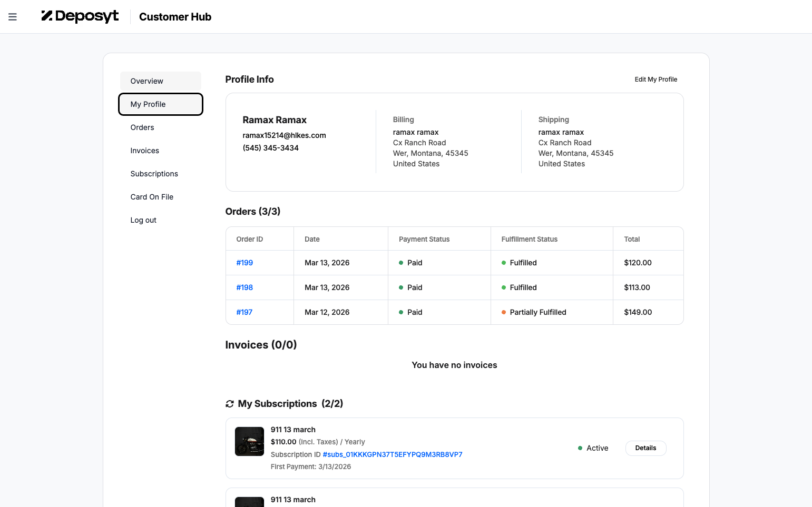Click the Billing address heading
This screenshot has width=812, height=507.
point(403,120)
